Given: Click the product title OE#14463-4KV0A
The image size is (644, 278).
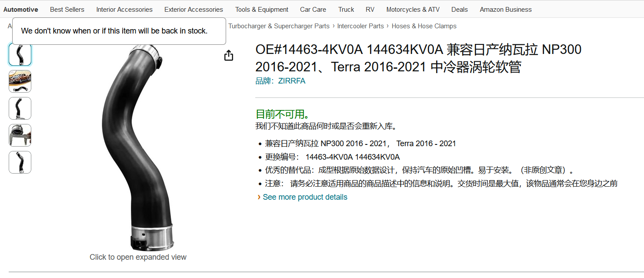Looking at the screenshot, I should 418,58.
